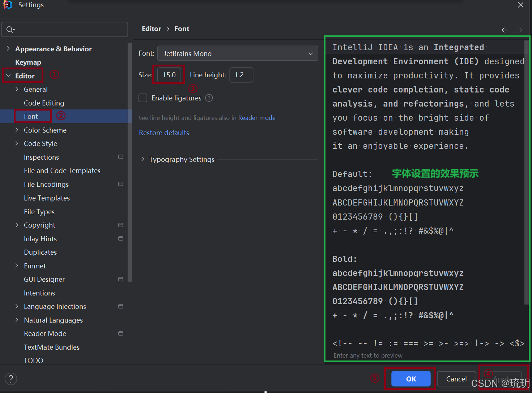Viewport: 532px width, 393px height.
Task: Close the Settings dialog window
Action: pyautogui.click(x=520, y=5)
